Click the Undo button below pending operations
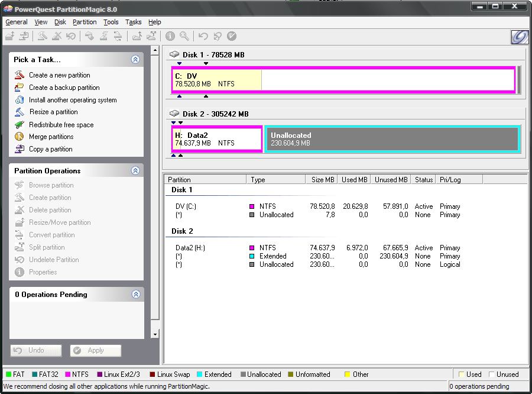 pos(36,351)
